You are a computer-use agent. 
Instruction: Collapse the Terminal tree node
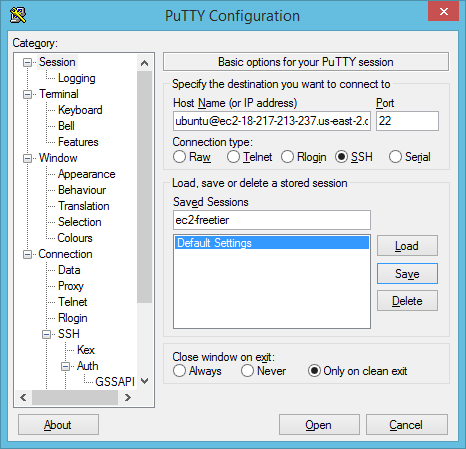(x=27, y=94)
